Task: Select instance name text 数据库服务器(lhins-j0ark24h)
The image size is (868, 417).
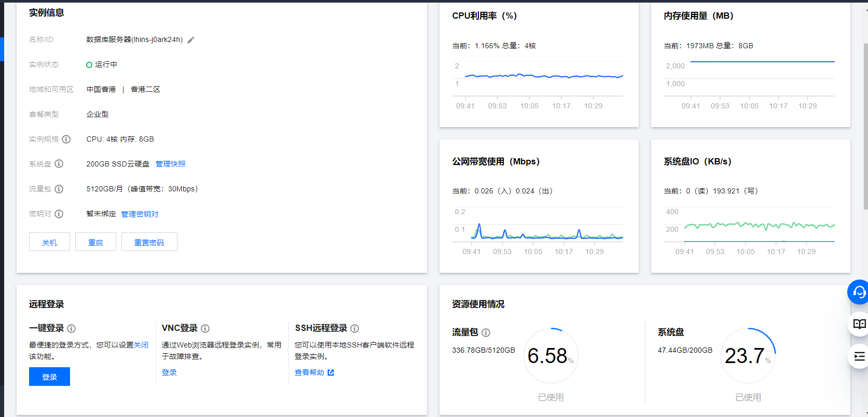Action: click(x=134, y=39)
